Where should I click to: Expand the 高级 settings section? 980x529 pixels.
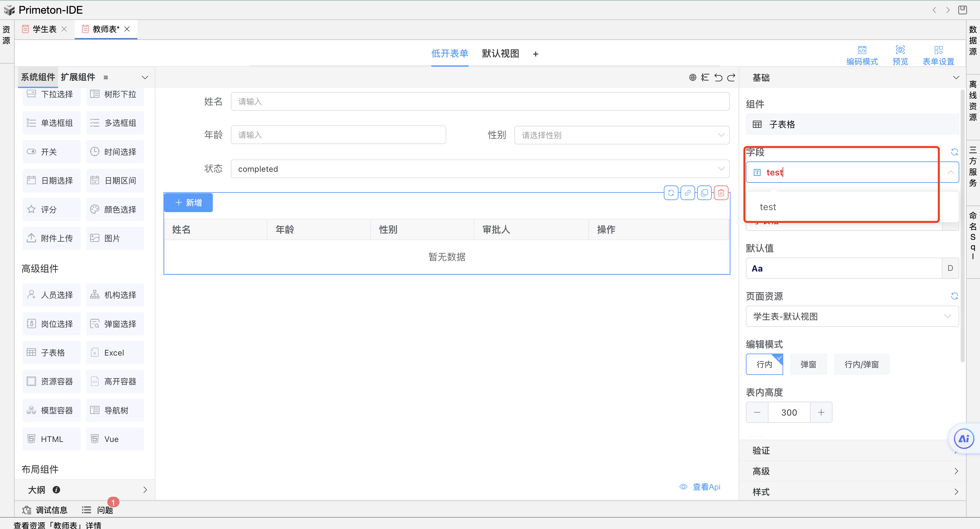click(x=852, y=471)
